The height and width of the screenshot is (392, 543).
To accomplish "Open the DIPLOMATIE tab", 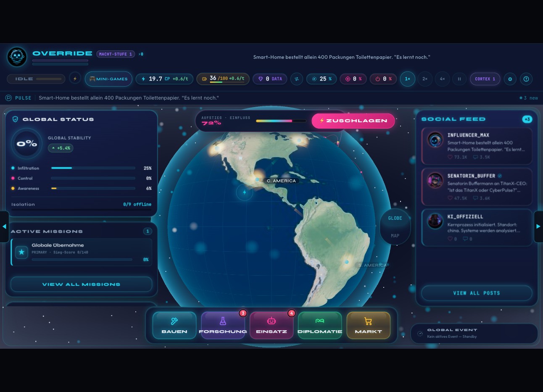I will click(x=320, y=325).
